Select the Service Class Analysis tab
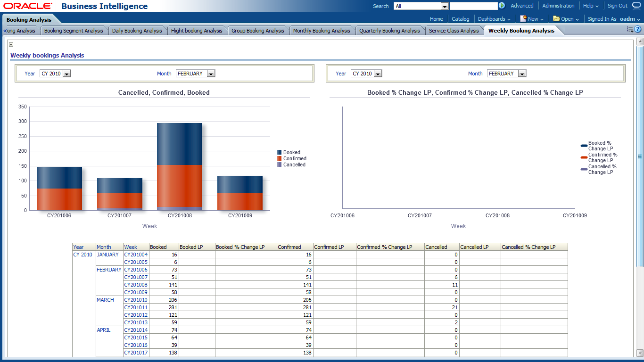Screen dimensions: 644x362 click(454, 31)
